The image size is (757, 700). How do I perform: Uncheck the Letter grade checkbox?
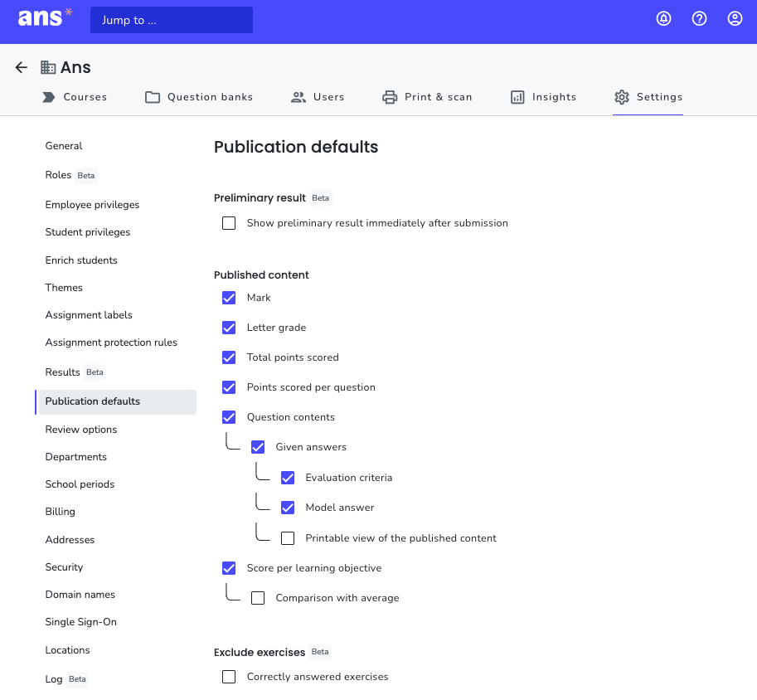(x=229, y=328)
